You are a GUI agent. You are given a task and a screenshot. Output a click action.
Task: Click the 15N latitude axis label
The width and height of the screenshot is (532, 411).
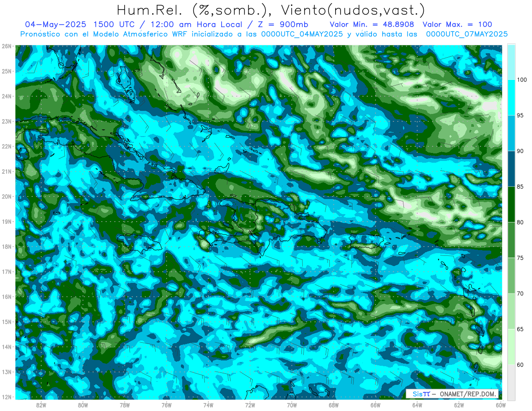tap(6, 321)
